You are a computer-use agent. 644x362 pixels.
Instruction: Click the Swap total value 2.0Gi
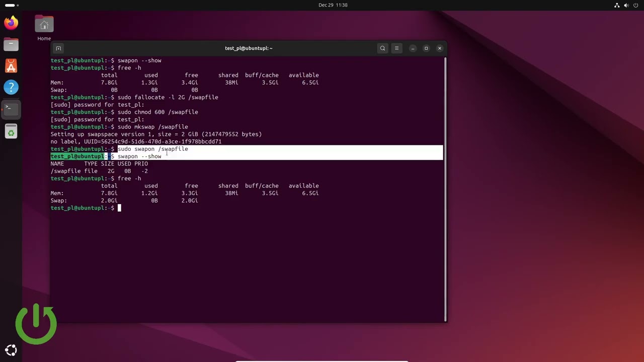(109, 201)
